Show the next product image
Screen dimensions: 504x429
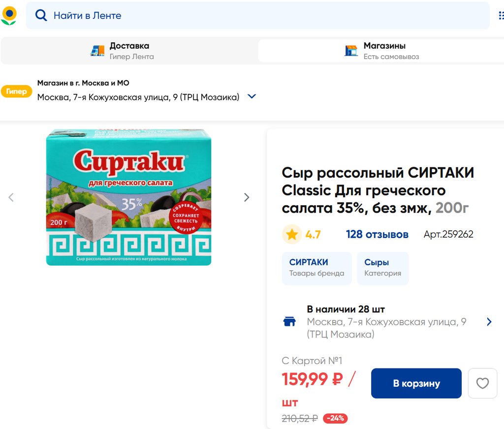(x=247, y=197)
